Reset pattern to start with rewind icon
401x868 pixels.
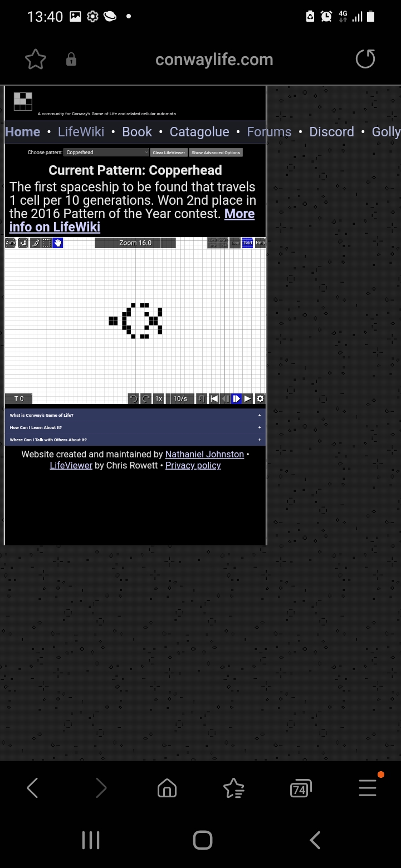214,398
